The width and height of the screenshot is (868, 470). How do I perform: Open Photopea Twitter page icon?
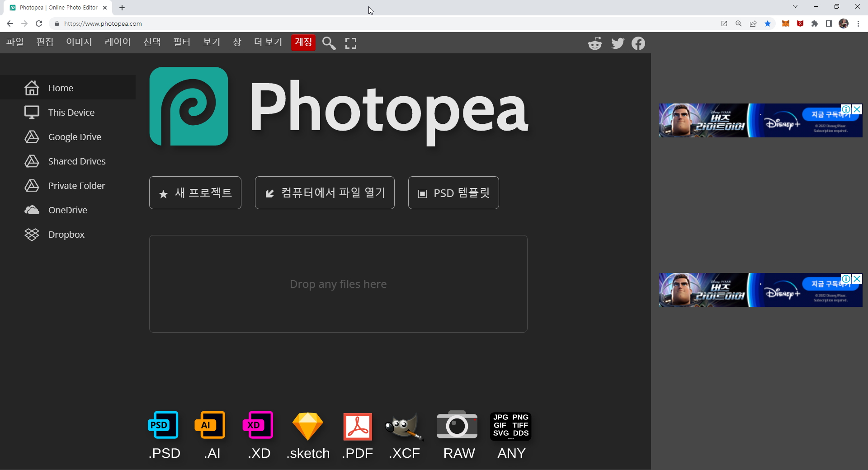tap(618, 43)
